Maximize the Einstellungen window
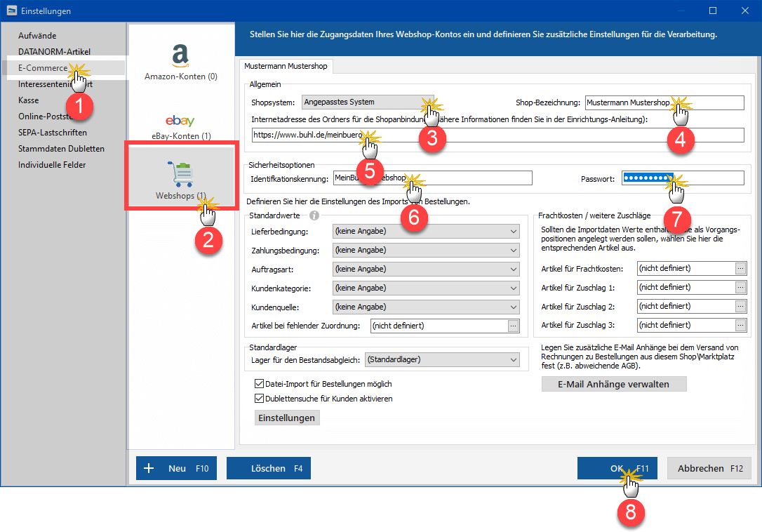 [x=713, y=11]
